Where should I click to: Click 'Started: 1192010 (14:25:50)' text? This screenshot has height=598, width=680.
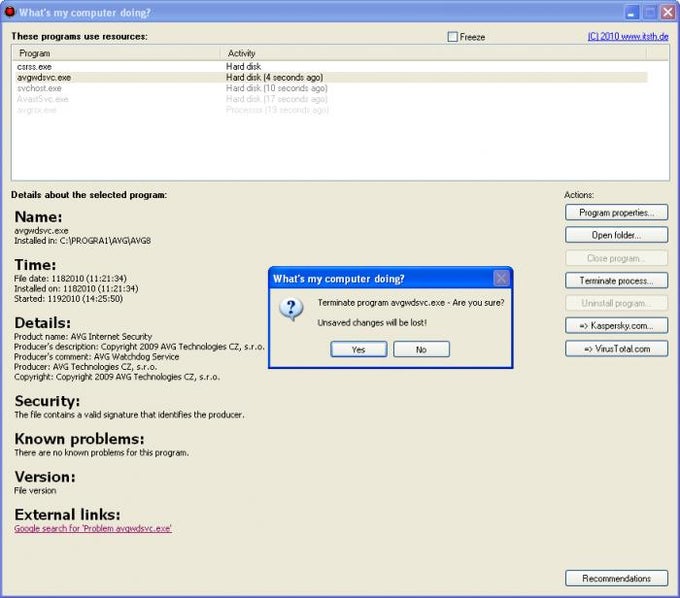pyautogui.click(x=69, y=299)
